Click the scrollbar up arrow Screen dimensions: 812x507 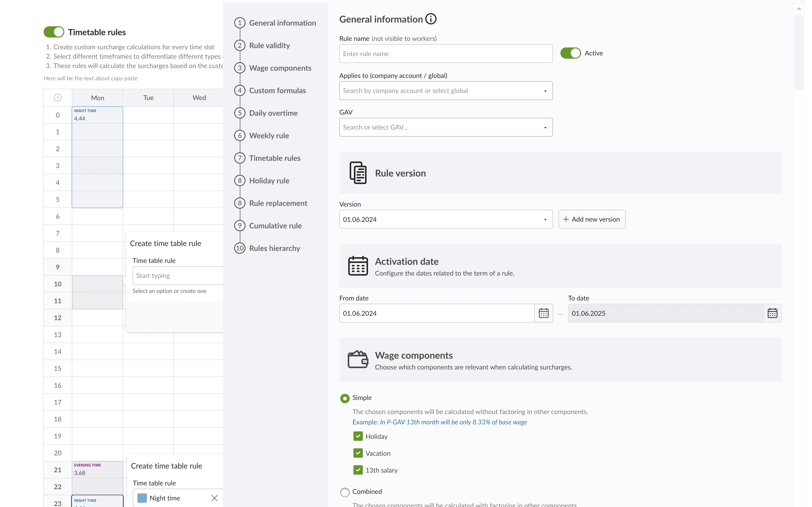(799, 9)
